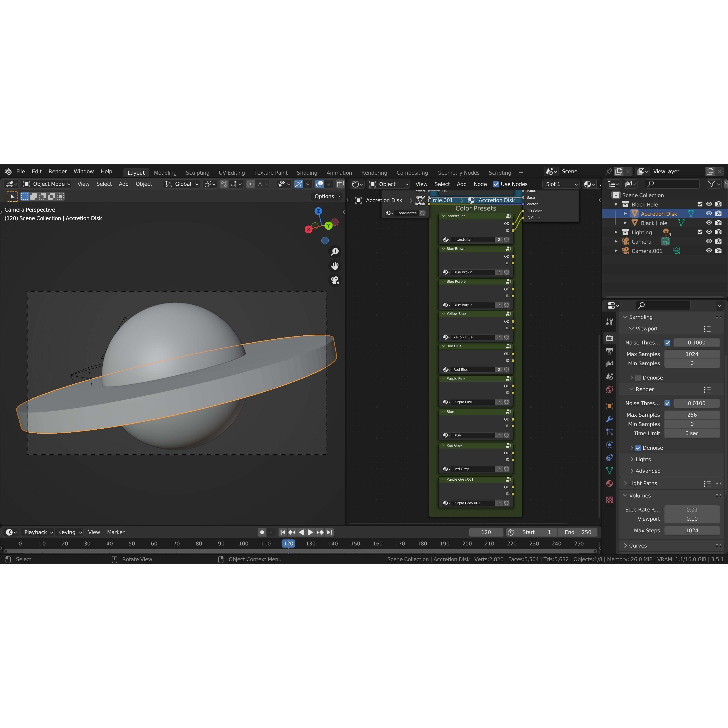
Task: Expand the Light Paths panel
Action: pyautogui.click(x=625, y=483)
